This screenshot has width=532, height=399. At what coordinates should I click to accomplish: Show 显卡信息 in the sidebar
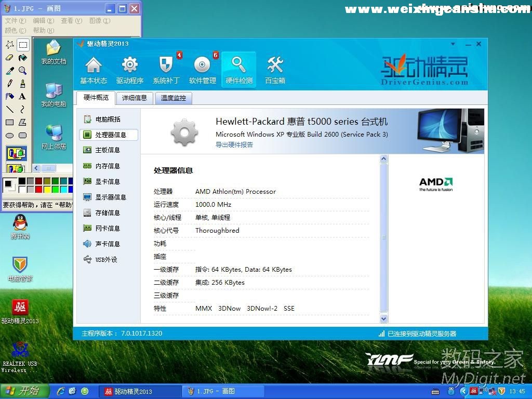tap(108, 181)
